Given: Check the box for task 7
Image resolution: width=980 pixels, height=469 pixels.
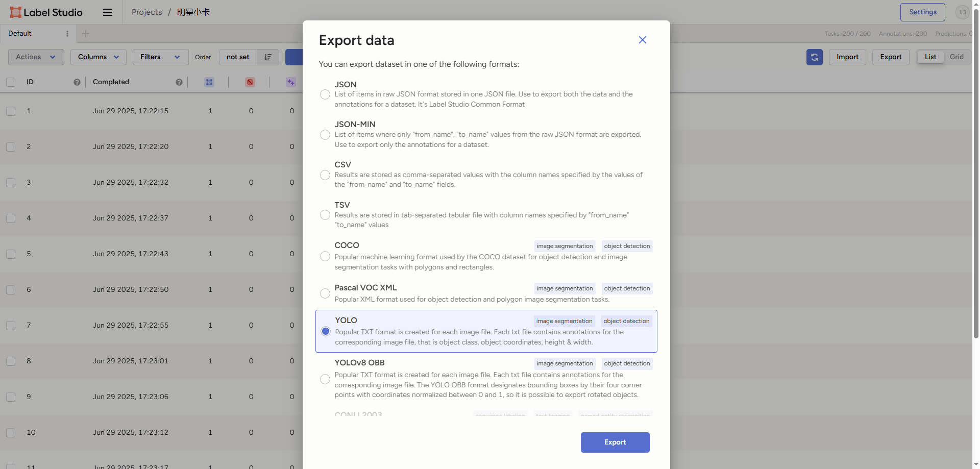Looking at the screenshot, I should pos(11,326).
